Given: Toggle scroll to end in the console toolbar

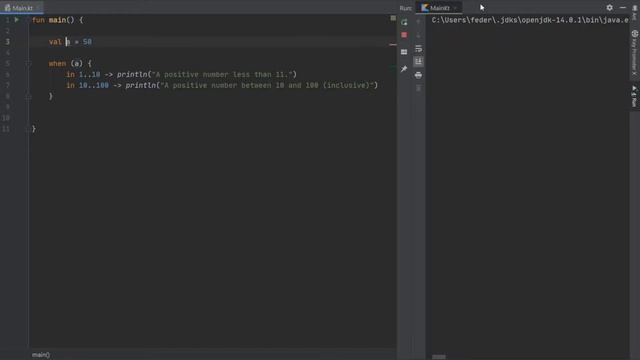Looking at the screenshot, I should coord(418,62).
